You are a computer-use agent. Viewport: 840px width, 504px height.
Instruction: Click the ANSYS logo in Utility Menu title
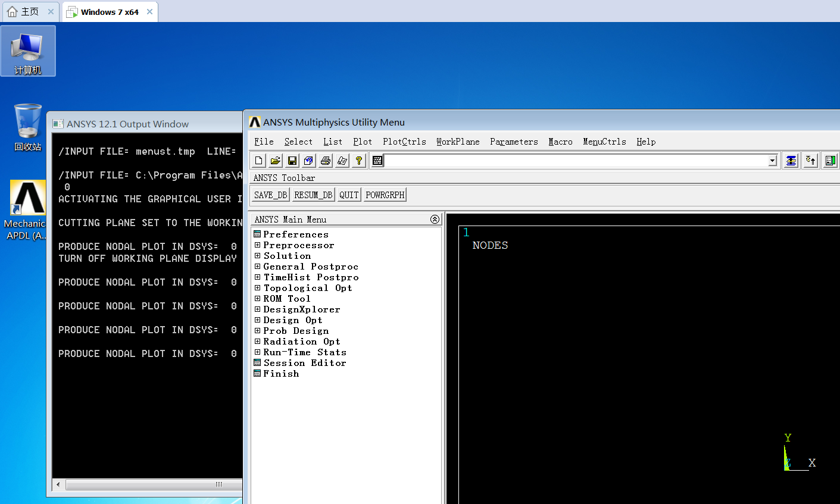[x=255, y=122]
